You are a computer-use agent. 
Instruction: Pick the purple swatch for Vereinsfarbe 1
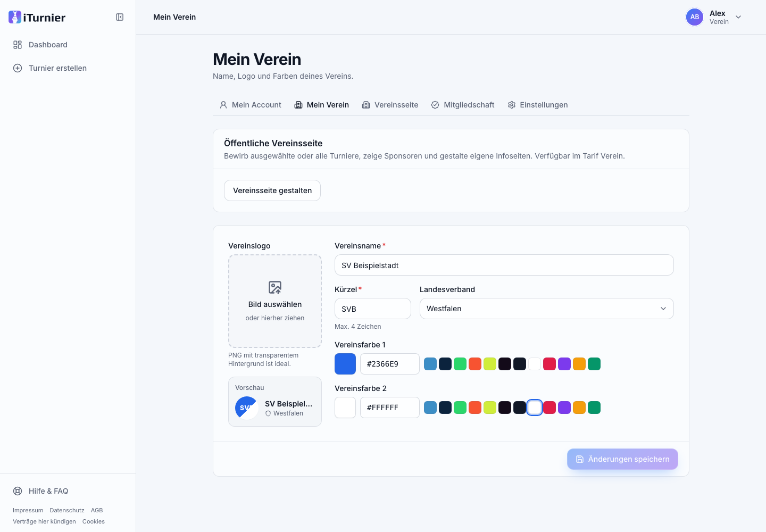564,364
